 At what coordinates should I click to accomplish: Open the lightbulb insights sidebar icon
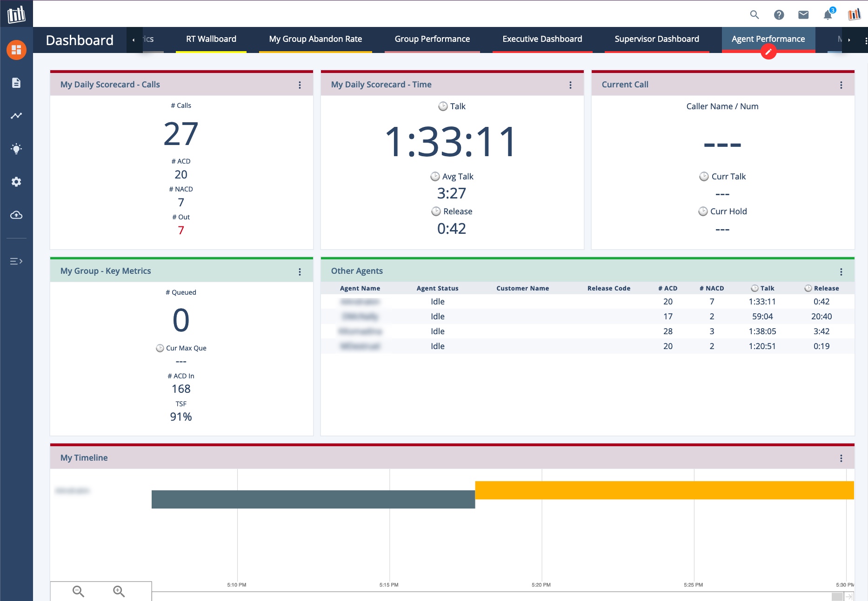tap(16, 149)
